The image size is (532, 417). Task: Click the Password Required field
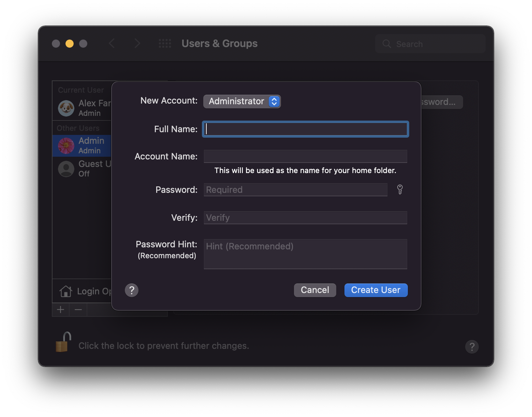pyautogui.click(x=296, y=190)
